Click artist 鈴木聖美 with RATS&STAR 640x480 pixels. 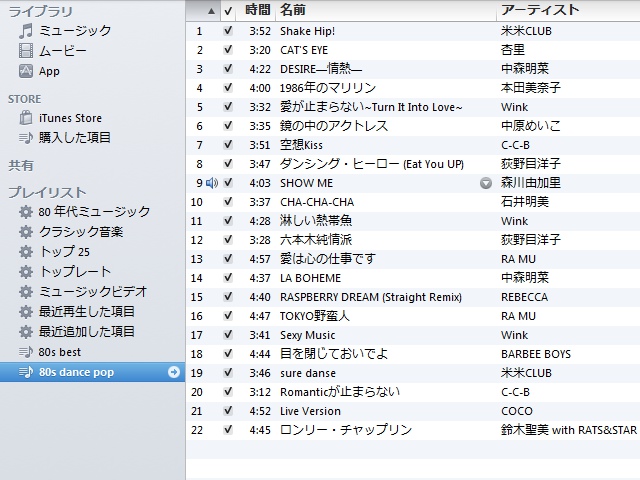569,430
